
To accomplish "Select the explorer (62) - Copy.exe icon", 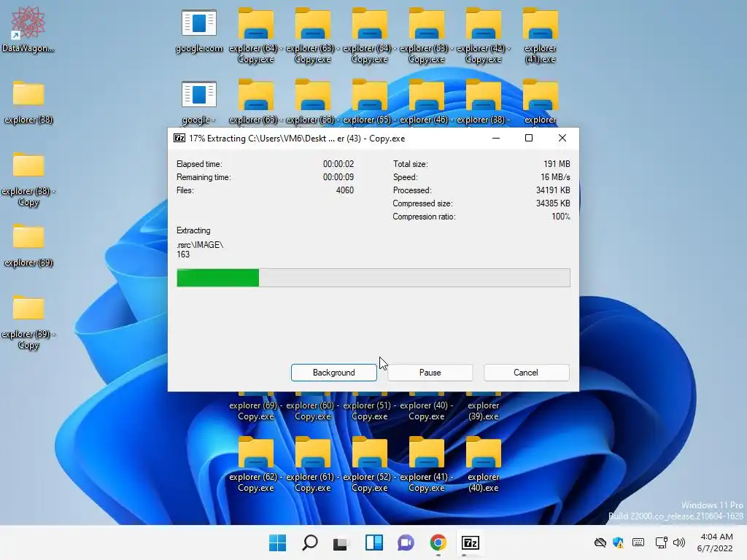I will point(256,464).
